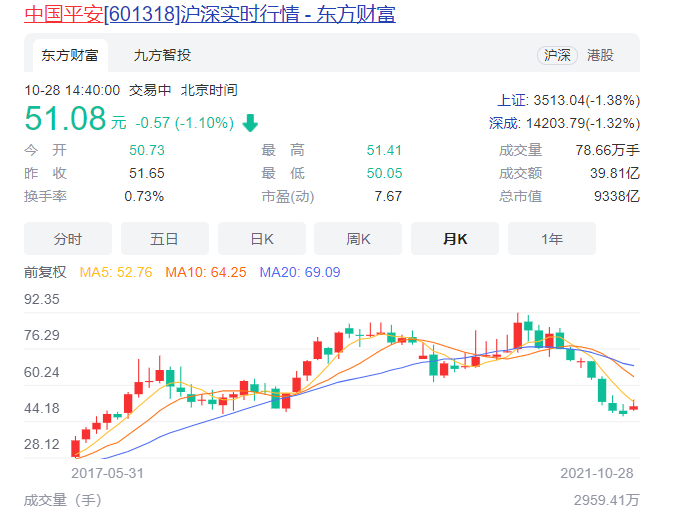Click the 昨收 value 51.65
The image size is (689, 508).
(x=147, y=173)
